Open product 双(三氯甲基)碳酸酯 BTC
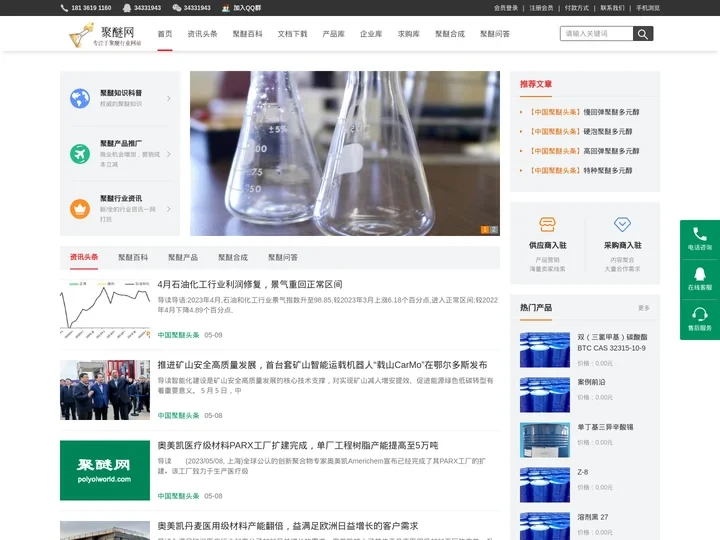The image size is (720, 540). coord(612,343)
